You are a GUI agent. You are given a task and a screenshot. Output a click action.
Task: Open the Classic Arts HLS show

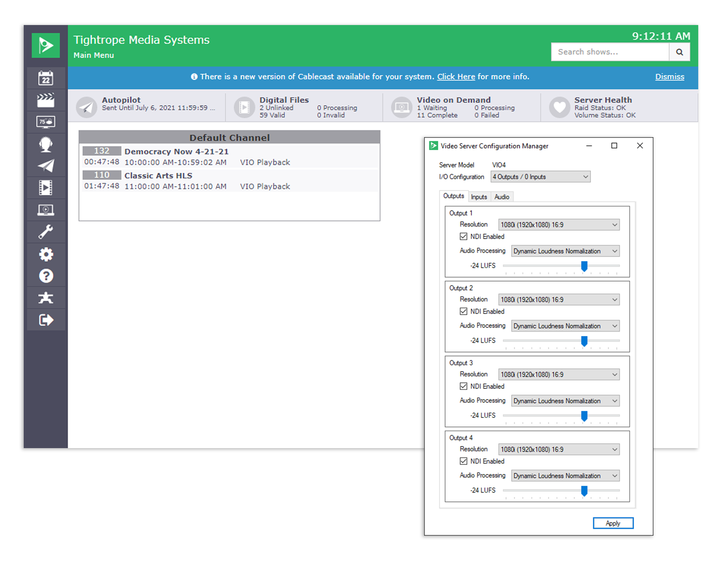158,176
